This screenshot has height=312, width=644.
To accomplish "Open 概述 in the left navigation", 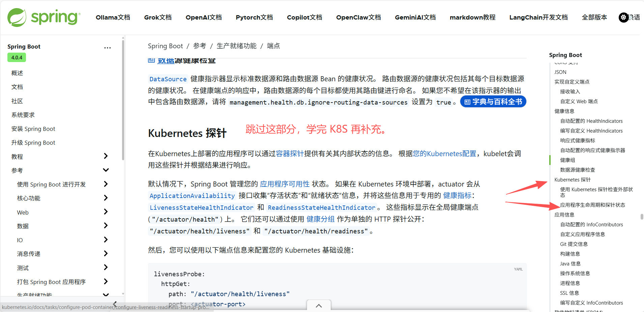I will pyautogui.click(x=17, y=73).
